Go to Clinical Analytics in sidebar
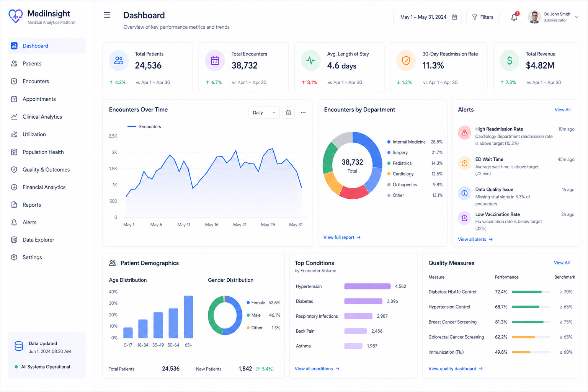The height and width of the screenshot is (392, 588). click(x=47, y=117)
